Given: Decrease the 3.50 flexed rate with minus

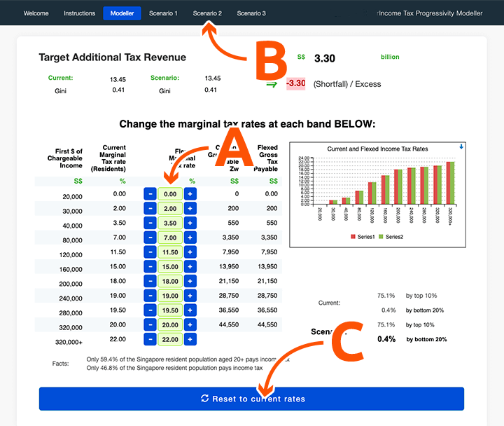Looking at the screenshot, I should point(150,224).
